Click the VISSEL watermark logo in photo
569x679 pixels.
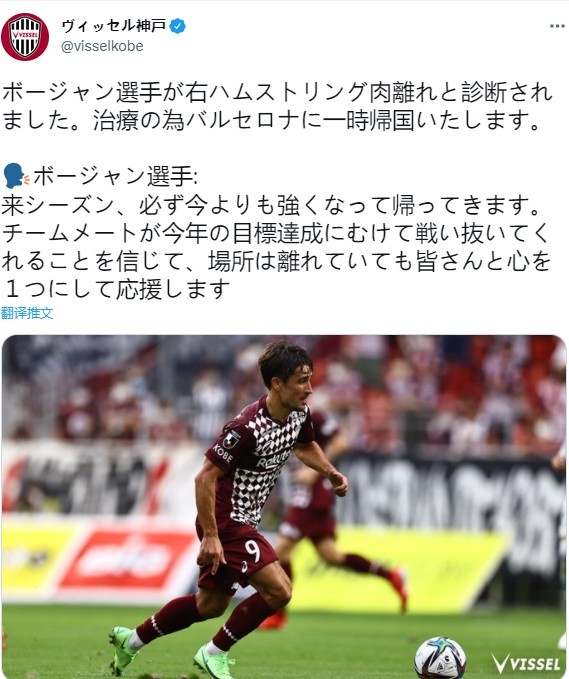point(527,663)
